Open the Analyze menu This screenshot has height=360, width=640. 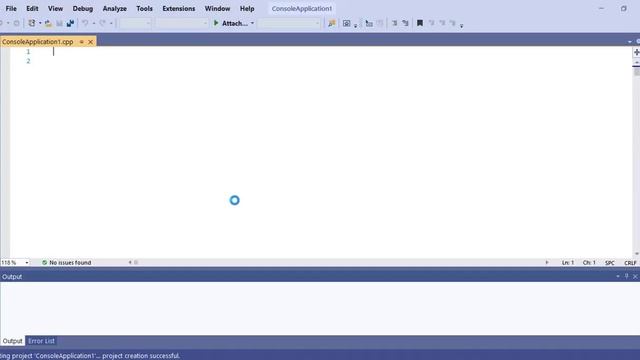click(115, 9)
